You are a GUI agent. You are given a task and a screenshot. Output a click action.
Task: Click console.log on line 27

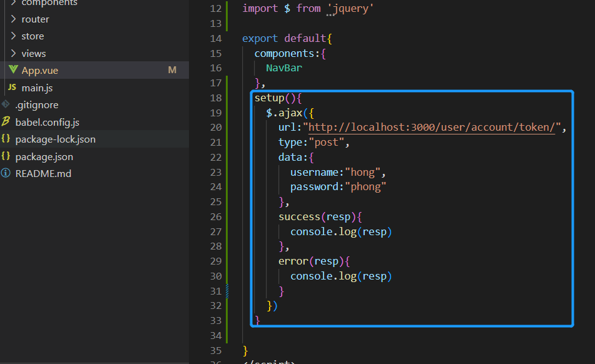(x=323, y=231)
